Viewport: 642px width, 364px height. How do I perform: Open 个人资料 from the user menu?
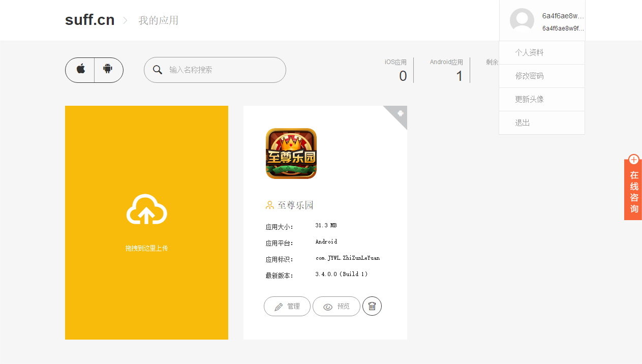529,52
